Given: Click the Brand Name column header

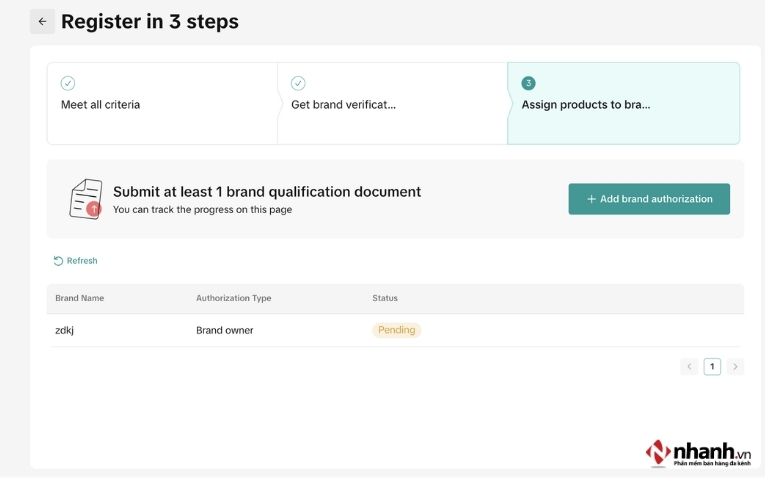Looking at the screenshot, I should pyautogui.click(x=80, y=298).
